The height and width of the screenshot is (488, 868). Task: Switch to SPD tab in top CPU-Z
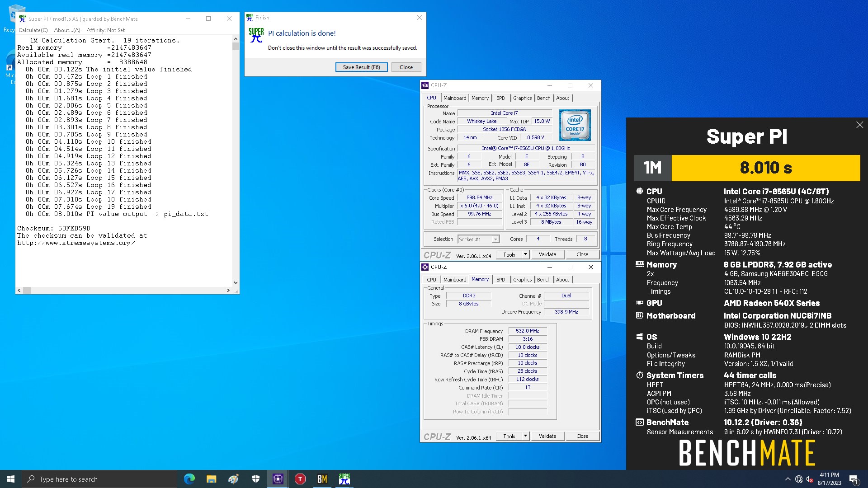tap(500, 98)
